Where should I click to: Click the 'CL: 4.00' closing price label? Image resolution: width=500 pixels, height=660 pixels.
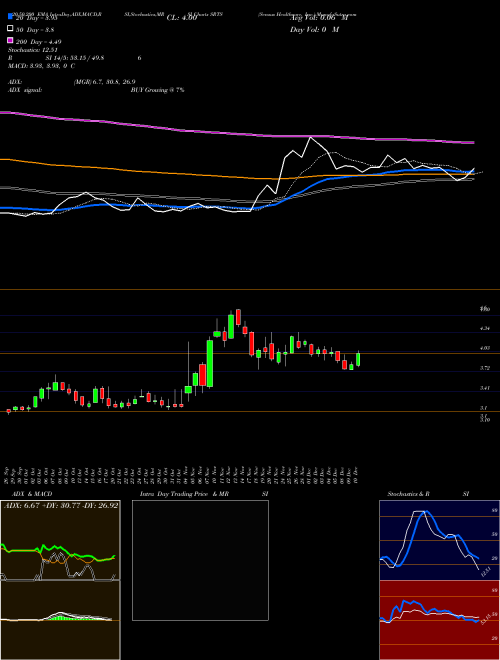coord(182,18)
